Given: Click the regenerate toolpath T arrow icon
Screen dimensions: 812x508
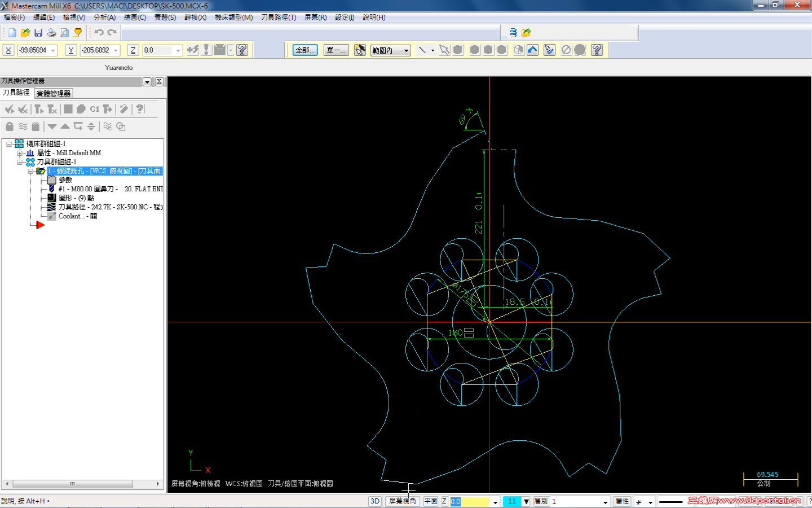Looking at the screenshot, I should (39, 109).
